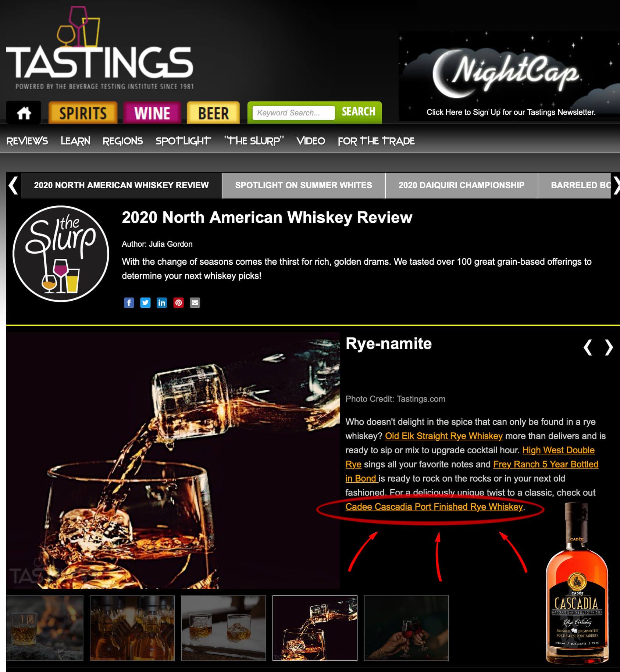Image resolution: width=620 pixels, height=672 pixels.
Task: Open "THE SLURP" menu item
Action: [x=254, y=141]
